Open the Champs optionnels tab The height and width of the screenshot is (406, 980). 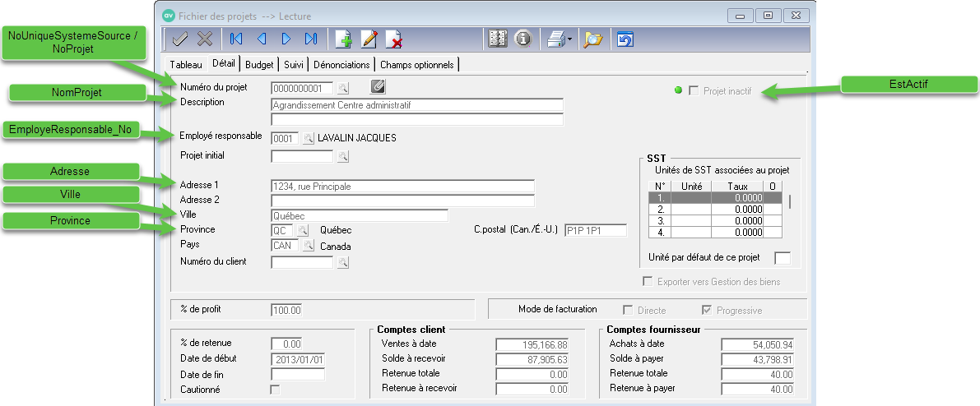[416, 64]
